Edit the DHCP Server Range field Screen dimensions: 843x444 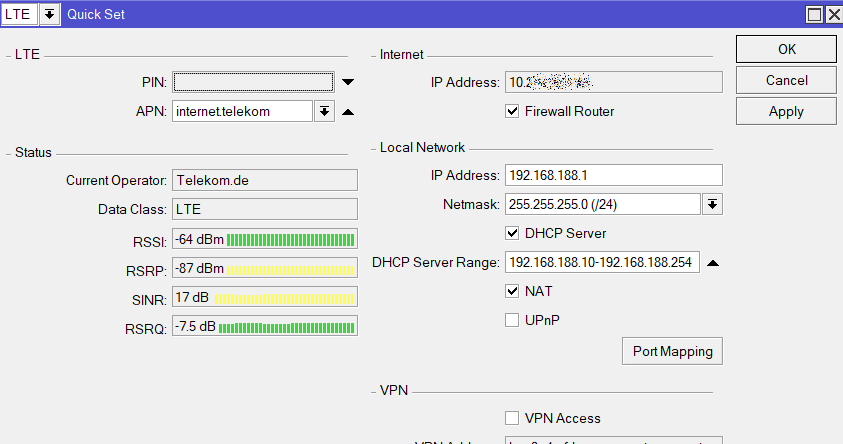602,262
